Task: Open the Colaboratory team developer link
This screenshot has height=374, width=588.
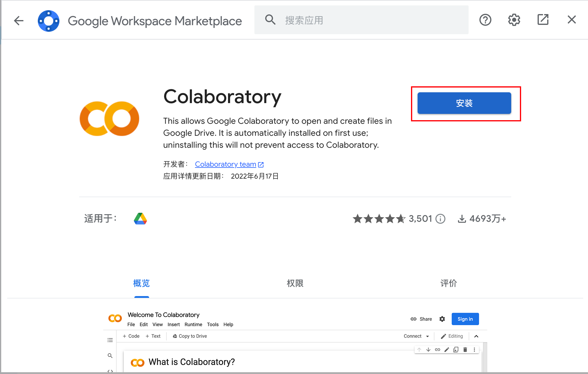Action: 225,164
